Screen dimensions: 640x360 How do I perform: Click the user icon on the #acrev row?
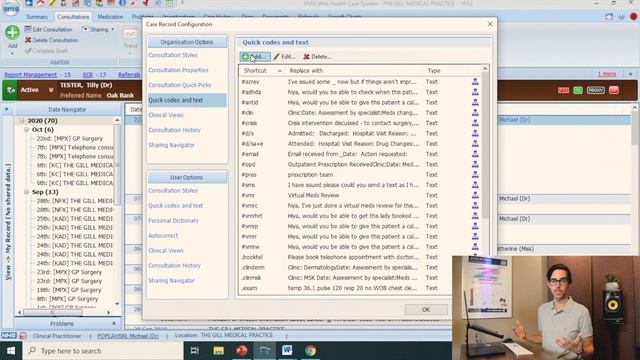tap(475, 82)
